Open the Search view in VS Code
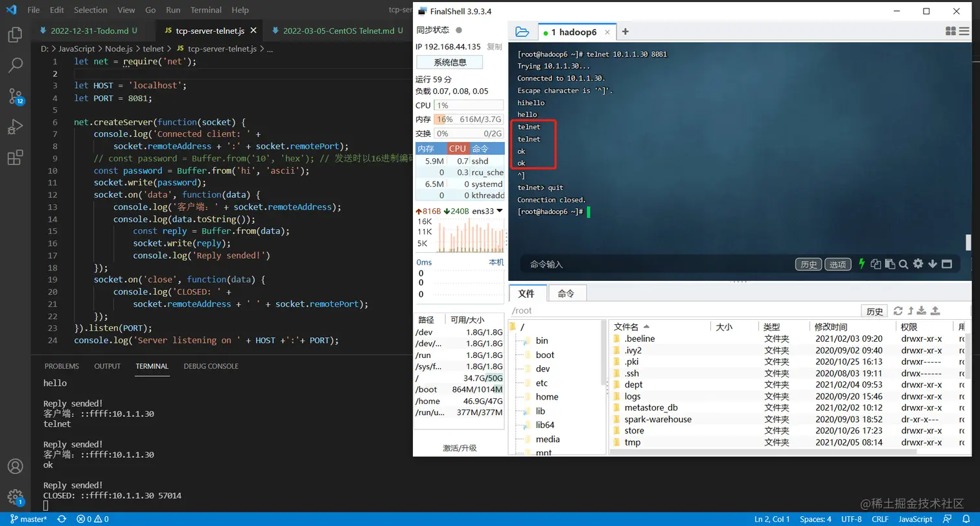 point(15,65)
